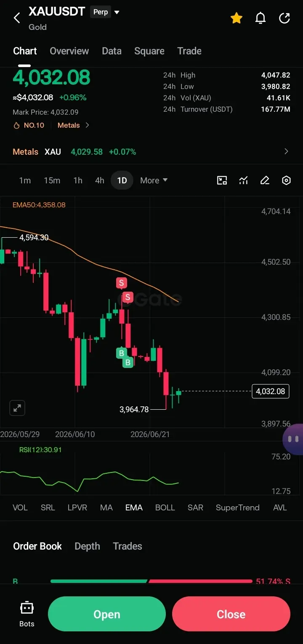Tap the 3,964.78 low price label
Screen dimensions: 303x644
coord(134,409)
